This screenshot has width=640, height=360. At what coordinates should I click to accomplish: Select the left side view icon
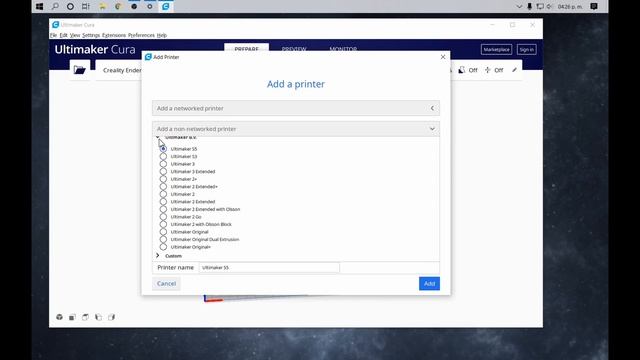point(98,317)
